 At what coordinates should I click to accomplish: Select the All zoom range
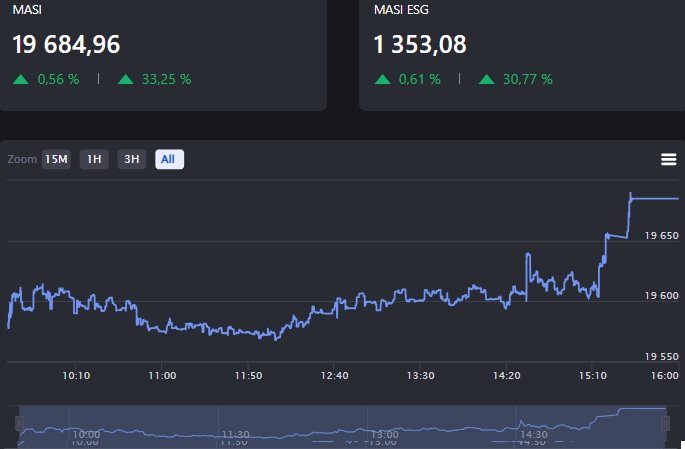[169, 159]
